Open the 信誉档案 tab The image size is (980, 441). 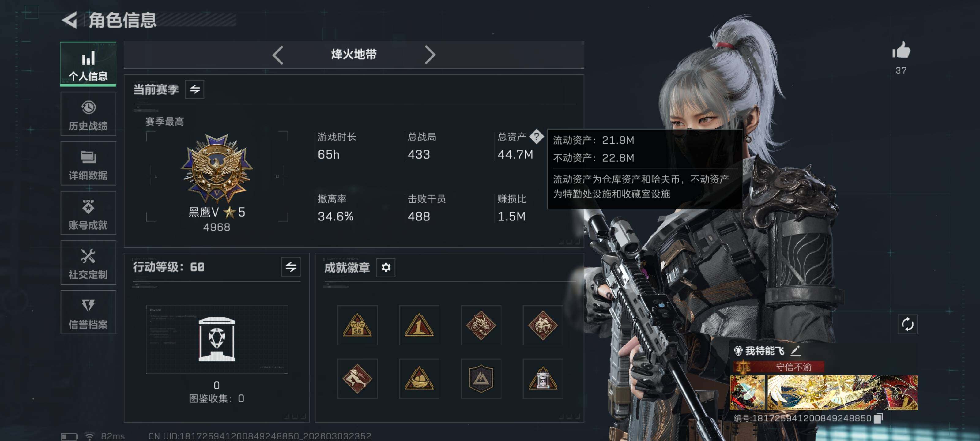(x=88, y=312)
